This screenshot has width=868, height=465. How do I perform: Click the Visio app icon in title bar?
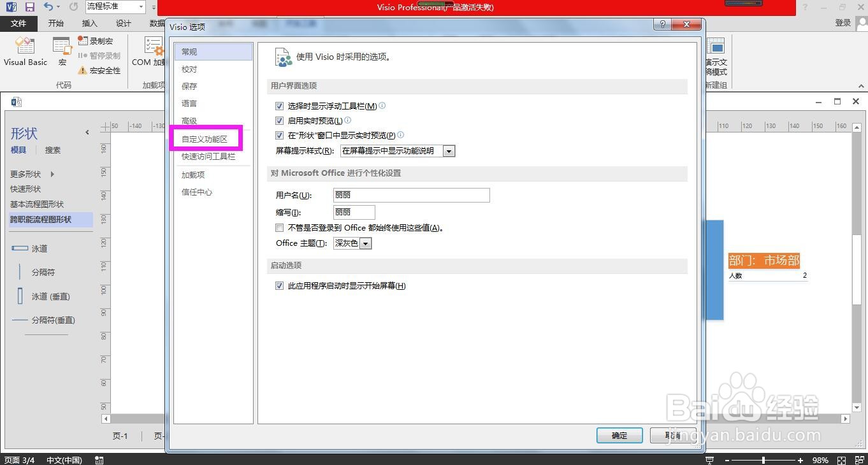tap(12, 7)
